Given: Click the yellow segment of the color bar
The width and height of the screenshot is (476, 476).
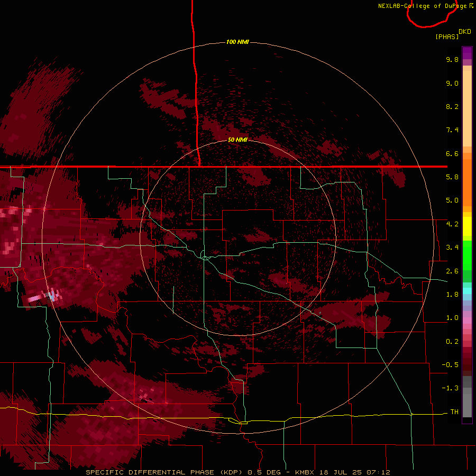Looking at the screenshot, I should click(467, 226).
